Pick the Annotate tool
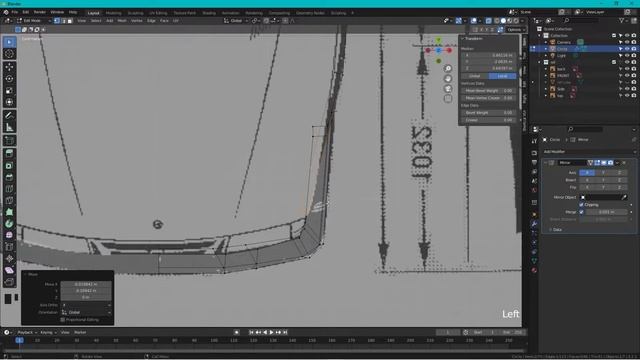The image size is (640, 360). [x=9, y=116]
